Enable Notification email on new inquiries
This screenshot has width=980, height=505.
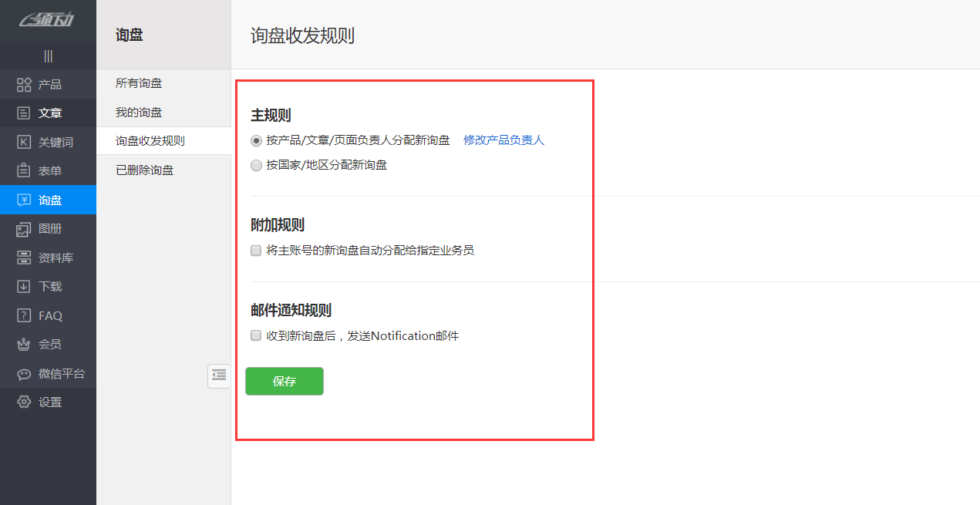(255, 335)
